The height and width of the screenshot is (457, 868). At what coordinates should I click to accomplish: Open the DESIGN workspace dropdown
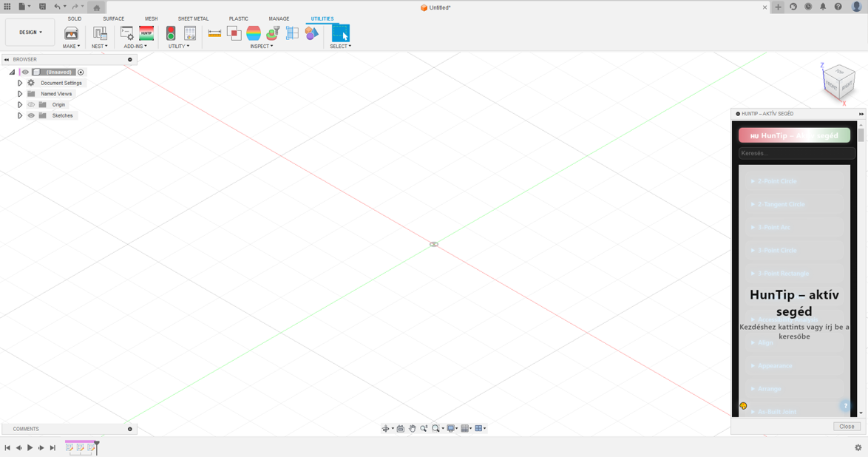tap(30, 33)
